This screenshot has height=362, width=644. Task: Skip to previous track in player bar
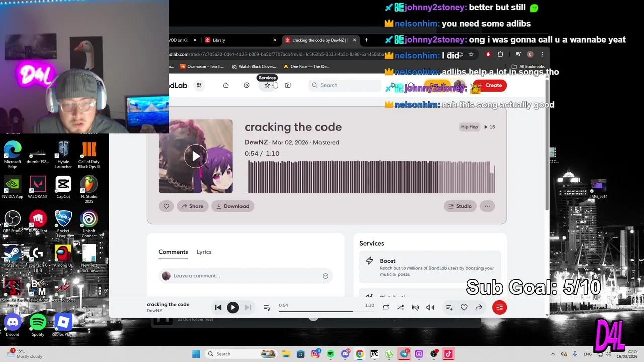click(x=218, y=307)
